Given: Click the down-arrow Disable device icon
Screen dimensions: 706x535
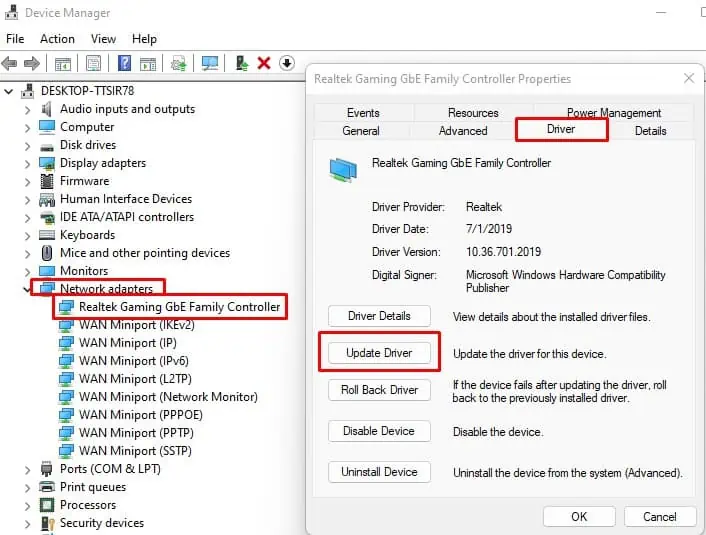Looking at the screenshot, I should (287, 63).
